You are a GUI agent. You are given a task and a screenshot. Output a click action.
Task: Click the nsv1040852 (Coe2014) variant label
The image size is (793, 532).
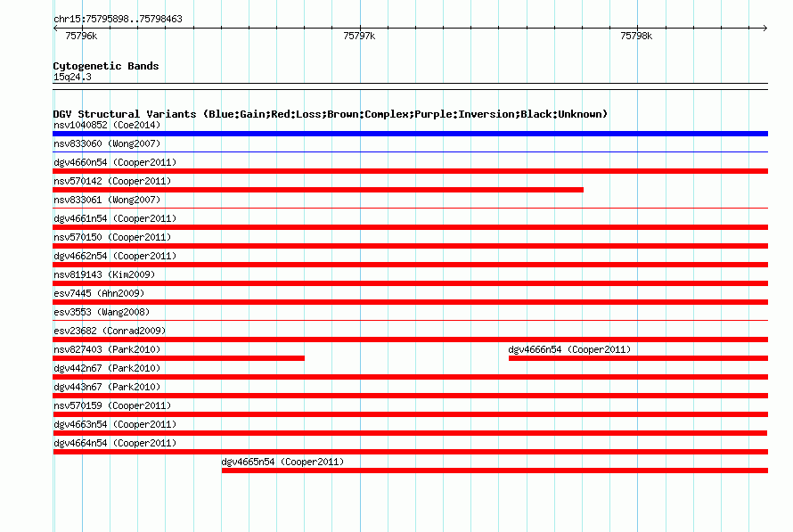click(107, 125)
